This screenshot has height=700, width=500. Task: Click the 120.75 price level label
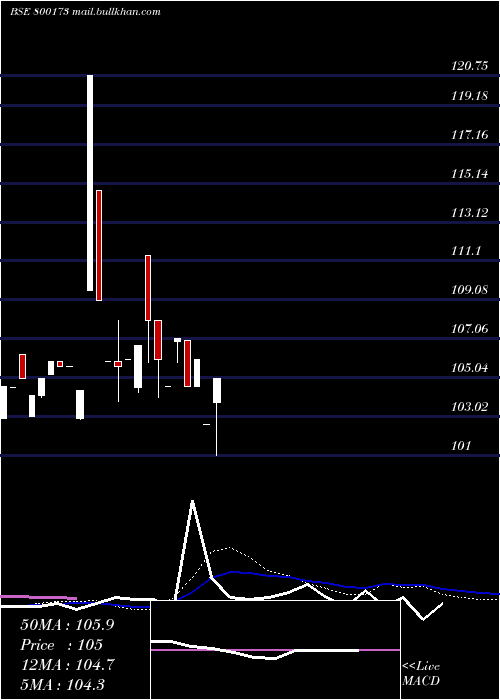click(469, 66)
